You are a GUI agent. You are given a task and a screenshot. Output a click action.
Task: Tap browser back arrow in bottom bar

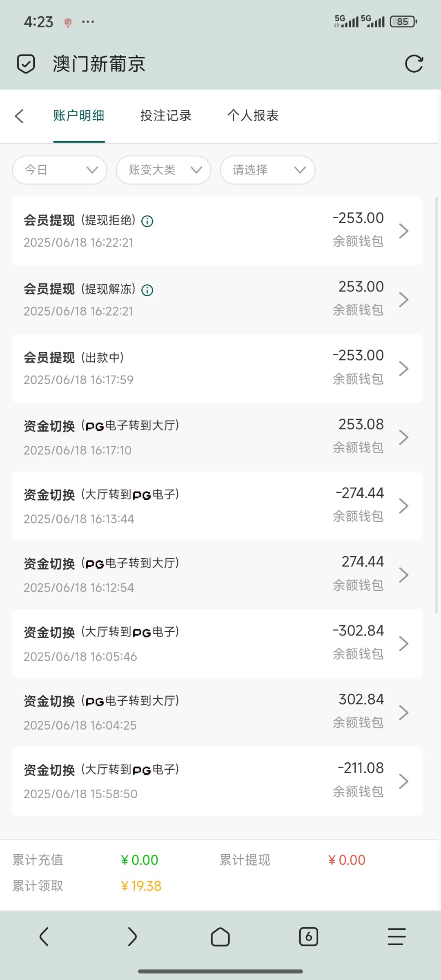44,937
